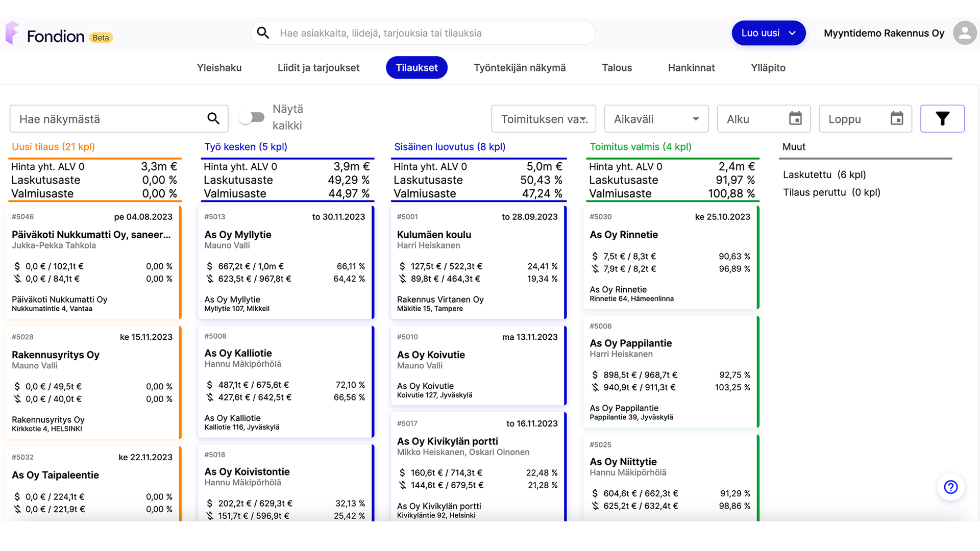This screenshot has height=551, width=980.
Task: Click the As Oy Pappilantie card title
Action: pyautogui.click(x=630, y=343)
